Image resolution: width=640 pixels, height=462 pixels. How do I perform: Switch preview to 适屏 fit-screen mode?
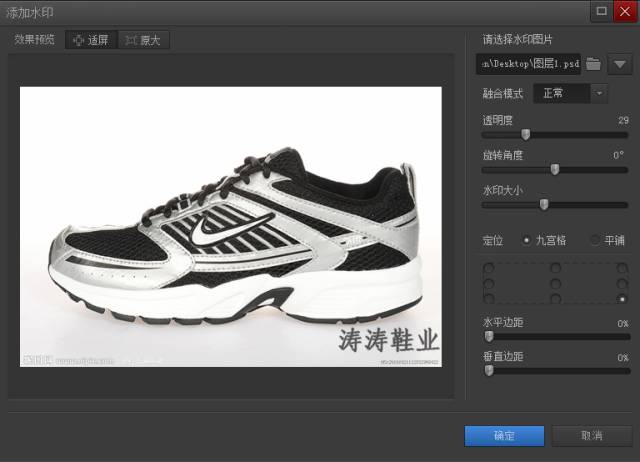(x=90, y=40)
